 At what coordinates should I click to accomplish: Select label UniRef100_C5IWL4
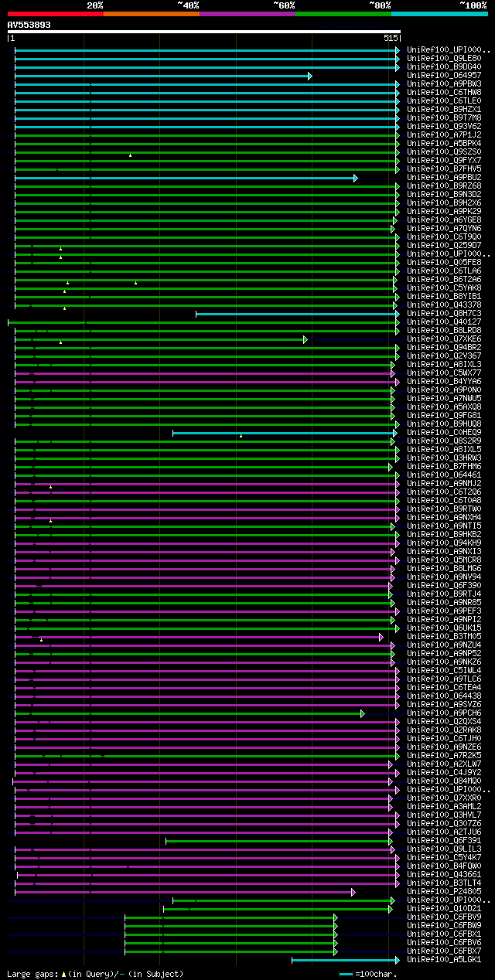(x=444, y=671)
